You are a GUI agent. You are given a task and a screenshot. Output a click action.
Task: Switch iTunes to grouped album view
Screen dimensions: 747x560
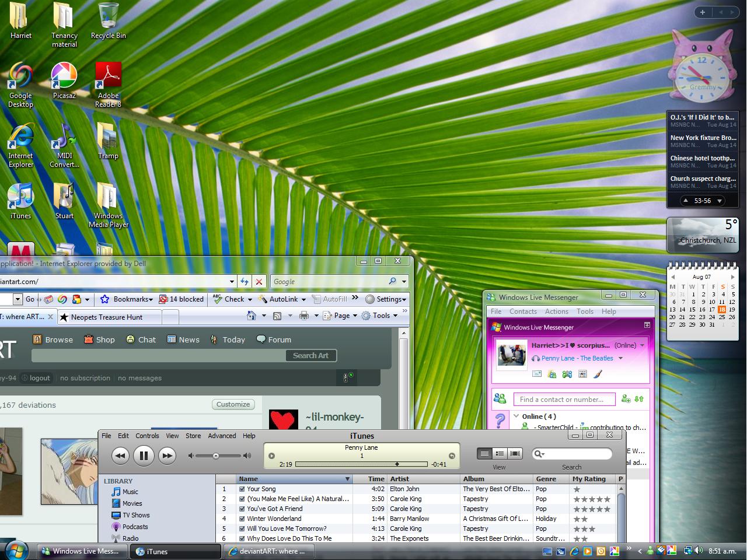click(x=500, y=454)
